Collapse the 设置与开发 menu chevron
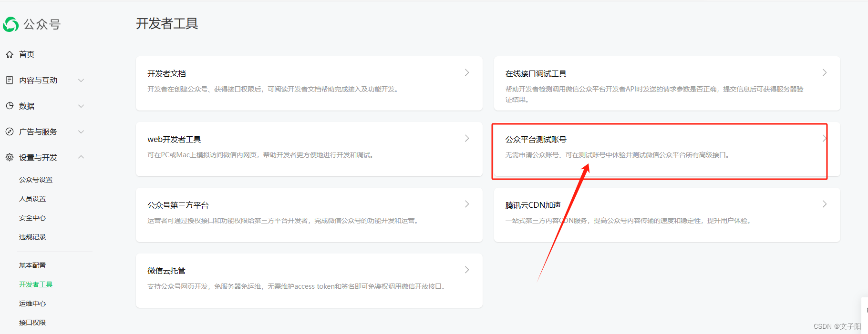The height and width of the screenshot is (334, 868). (81, 157)
